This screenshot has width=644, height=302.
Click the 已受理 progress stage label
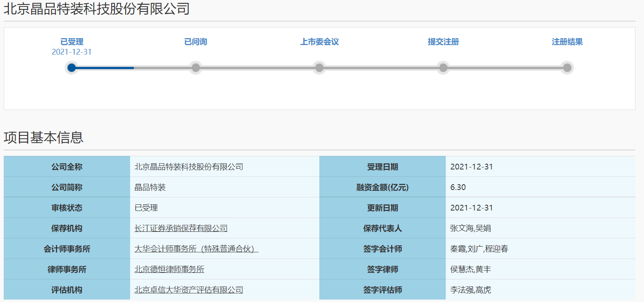[x=72, y=42]
